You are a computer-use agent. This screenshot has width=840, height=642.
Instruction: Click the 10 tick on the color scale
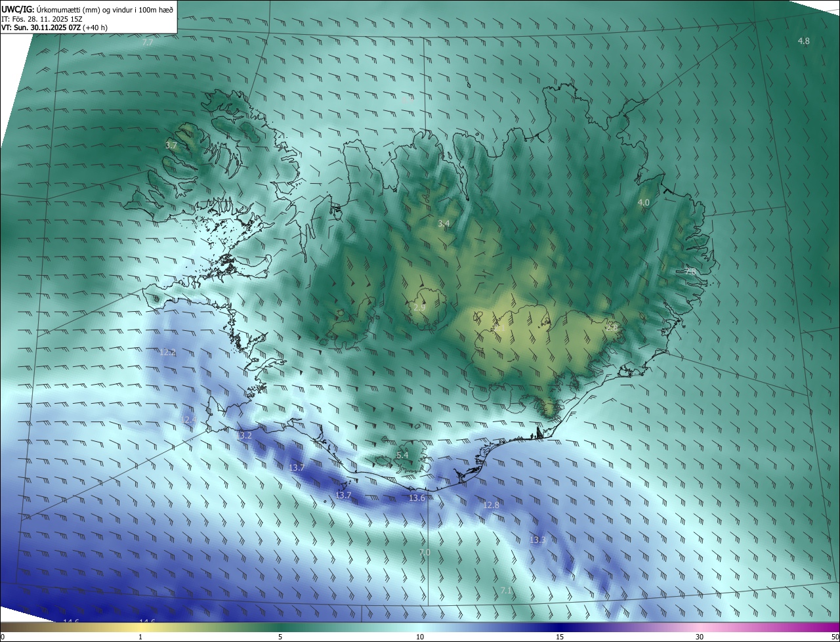tap(420, 637)
